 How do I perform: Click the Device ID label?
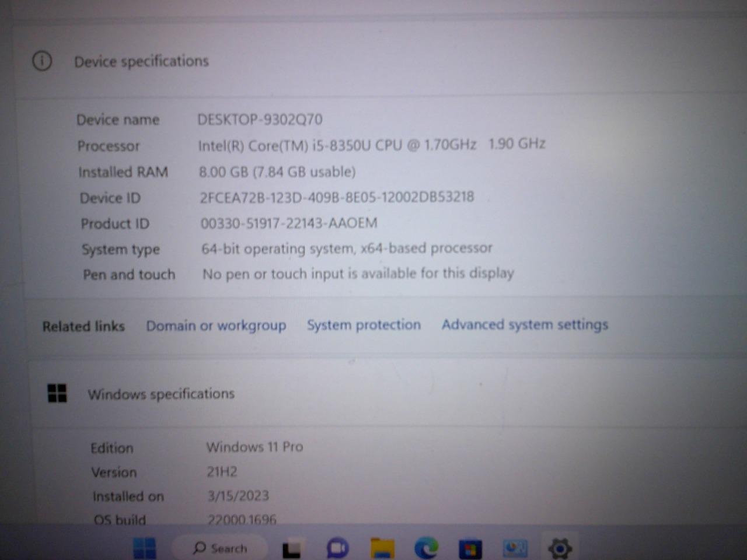(110, 198)
